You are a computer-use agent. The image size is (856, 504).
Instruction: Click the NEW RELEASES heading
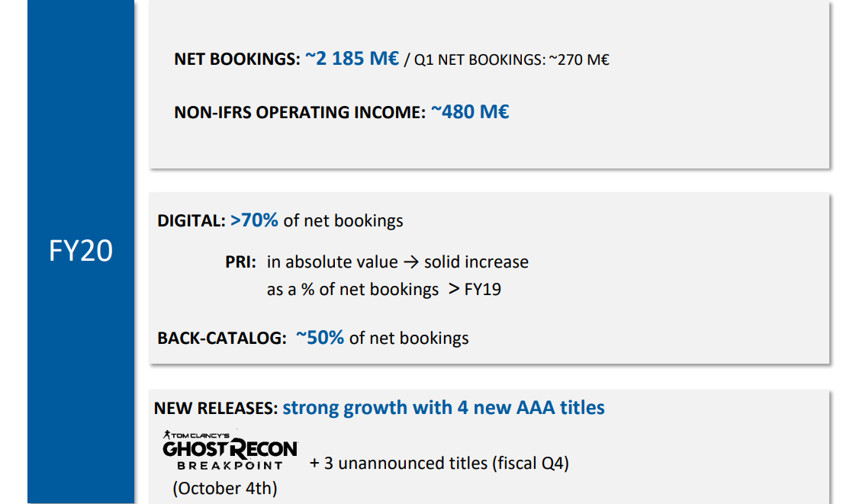point(215,409)
